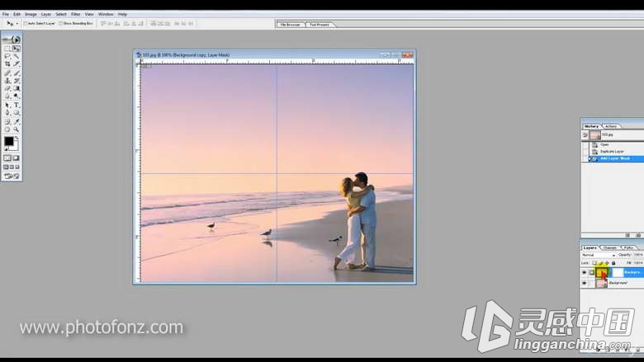The width and height of the screenshot is (644, 362).
Task: Open the Filter menu
Action: point(76,14)
